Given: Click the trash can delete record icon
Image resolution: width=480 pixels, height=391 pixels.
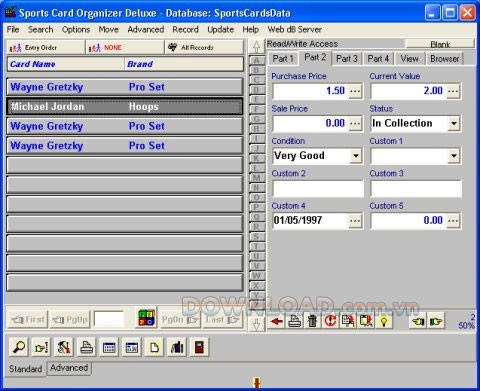Looking at the screenshot, I should [x=313, y=321].
